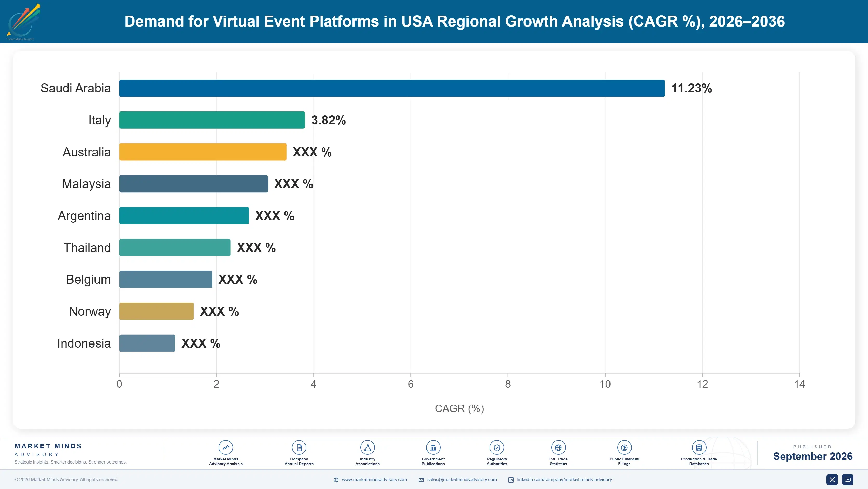Click the LinkedIn icon in footer
The height and width of the screenshot is (489, 868).
pos(511,480)
